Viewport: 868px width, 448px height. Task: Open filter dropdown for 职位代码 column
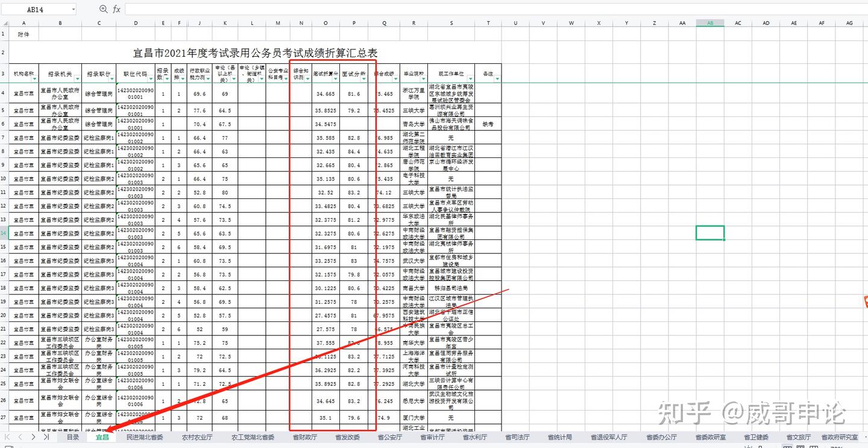(151, 78)
